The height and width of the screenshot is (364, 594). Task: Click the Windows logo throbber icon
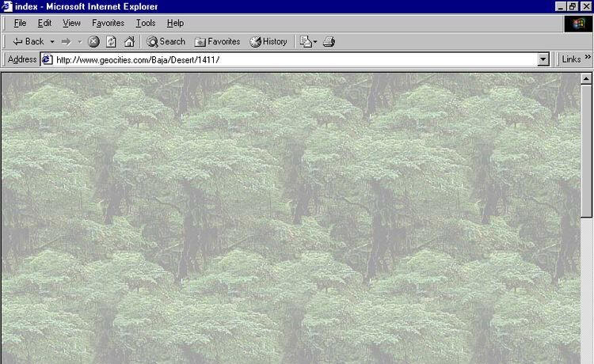[x=578, y=24]
